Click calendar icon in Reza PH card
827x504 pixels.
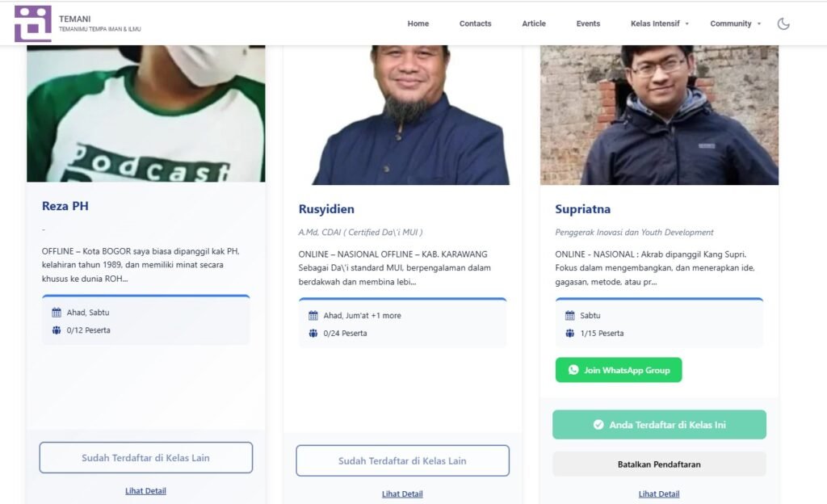(57, 313)
